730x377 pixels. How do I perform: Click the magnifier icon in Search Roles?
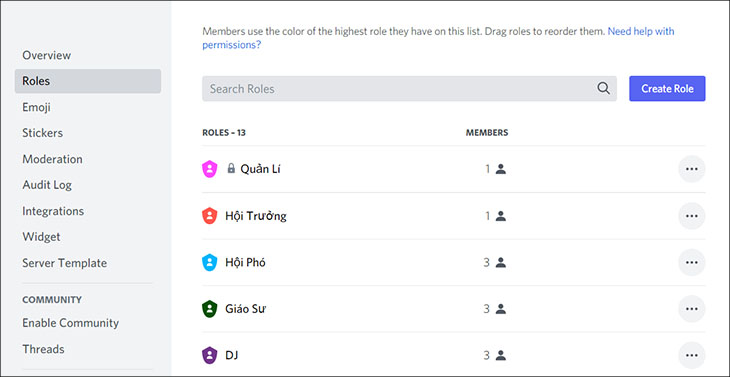point(603,88)
